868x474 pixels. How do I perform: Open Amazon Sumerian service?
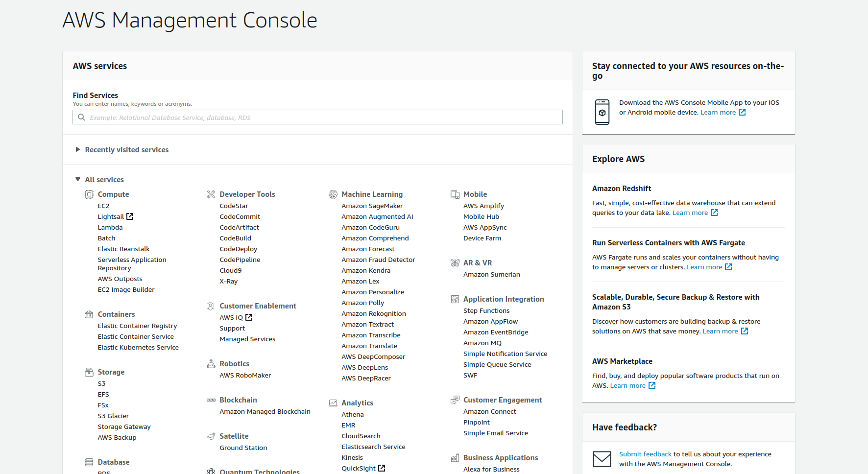492,275
